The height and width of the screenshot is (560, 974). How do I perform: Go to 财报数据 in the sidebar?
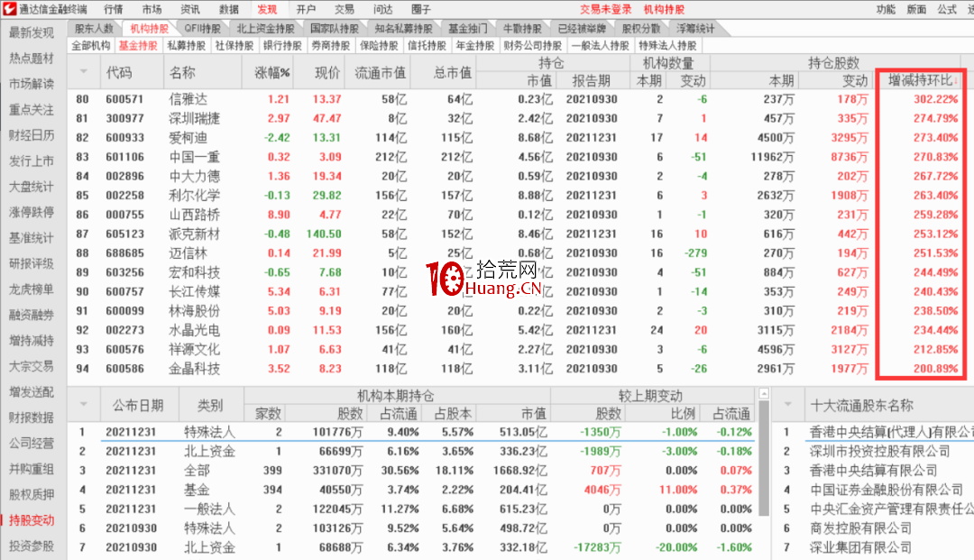tap(32, 418)
